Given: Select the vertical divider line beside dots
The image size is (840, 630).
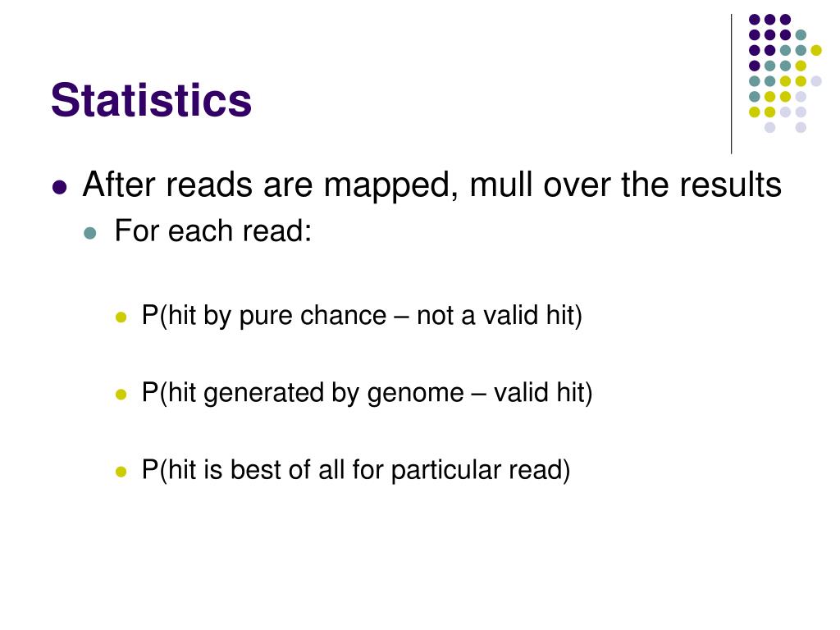Looking at the screenshot, I should click(x=731, y=84).
